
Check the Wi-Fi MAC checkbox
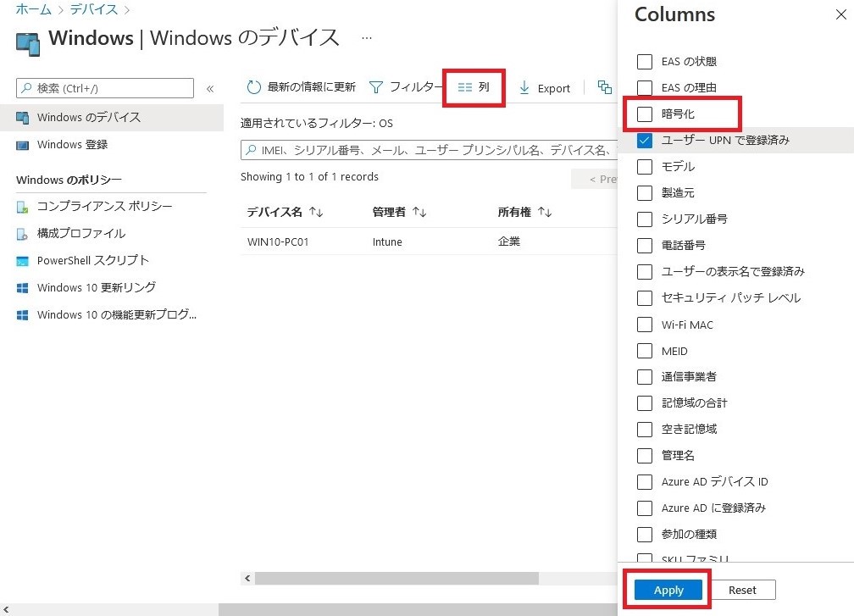click(x=644, y=325)
